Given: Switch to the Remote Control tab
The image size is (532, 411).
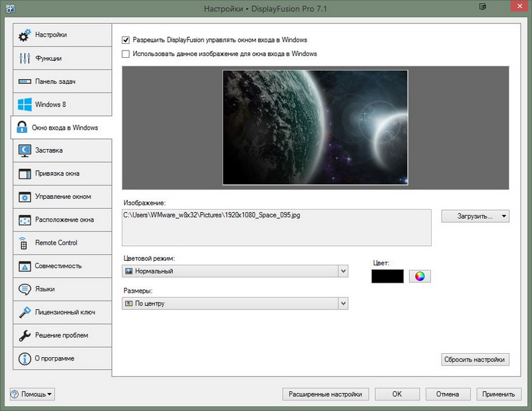Looking at the screenshot, I should coord(63,243).
